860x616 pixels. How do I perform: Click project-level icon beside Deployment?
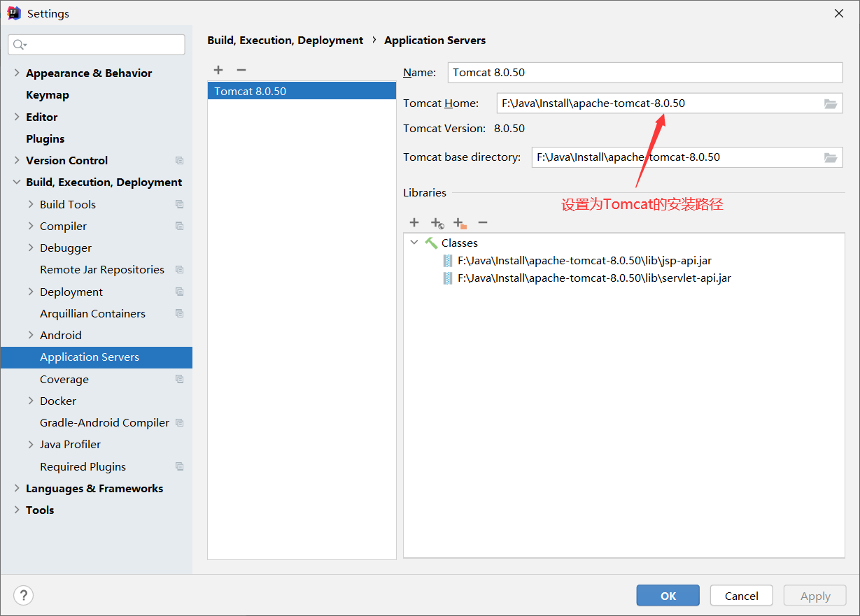click(x=180, y=292)
